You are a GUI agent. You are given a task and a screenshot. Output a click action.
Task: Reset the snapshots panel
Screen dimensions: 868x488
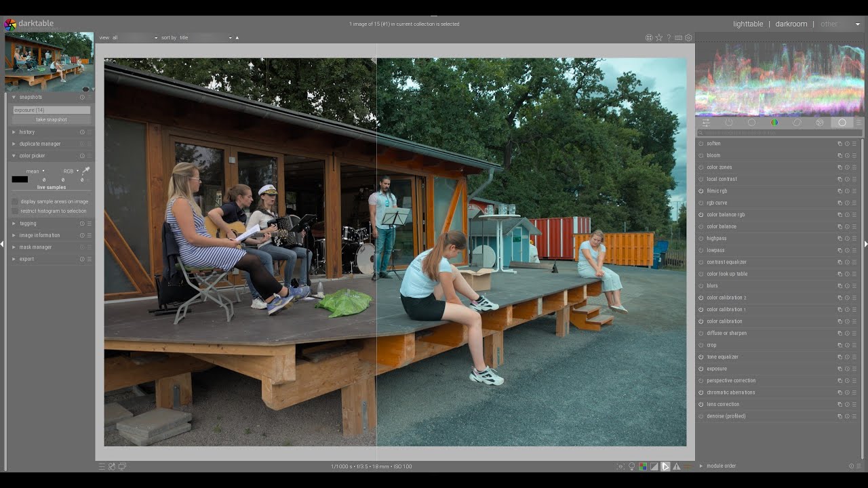click(x=82, y=97)
